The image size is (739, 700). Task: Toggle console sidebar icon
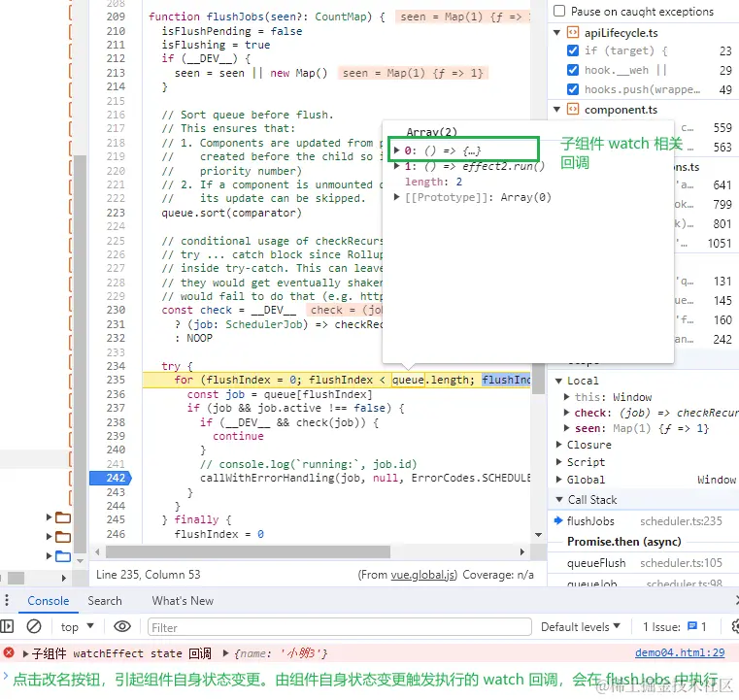pyautogui.click(x=7, y=626)
